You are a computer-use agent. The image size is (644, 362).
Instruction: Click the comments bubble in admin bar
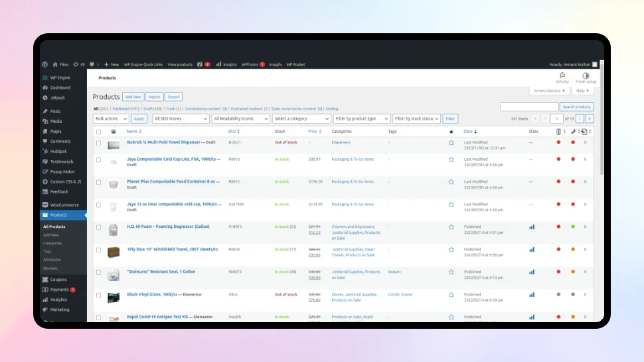click(x=92, y=64)
